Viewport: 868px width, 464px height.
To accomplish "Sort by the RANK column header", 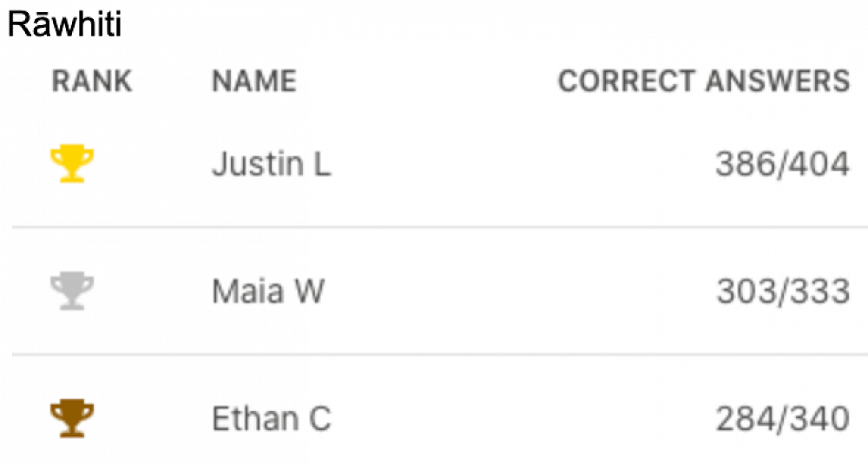I will coord(92,82).
